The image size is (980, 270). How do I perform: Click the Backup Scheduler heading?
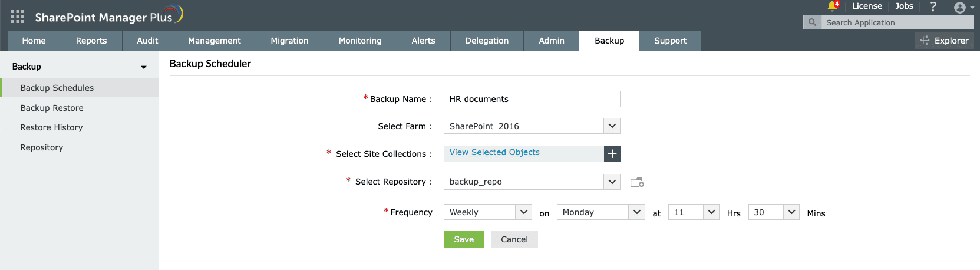[x=210, y=64]
